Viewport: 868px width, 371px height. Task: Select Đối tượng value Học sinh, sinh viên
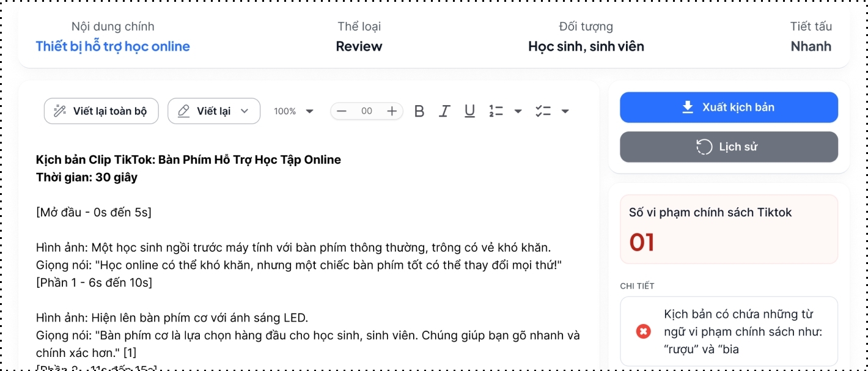[586, 46]
